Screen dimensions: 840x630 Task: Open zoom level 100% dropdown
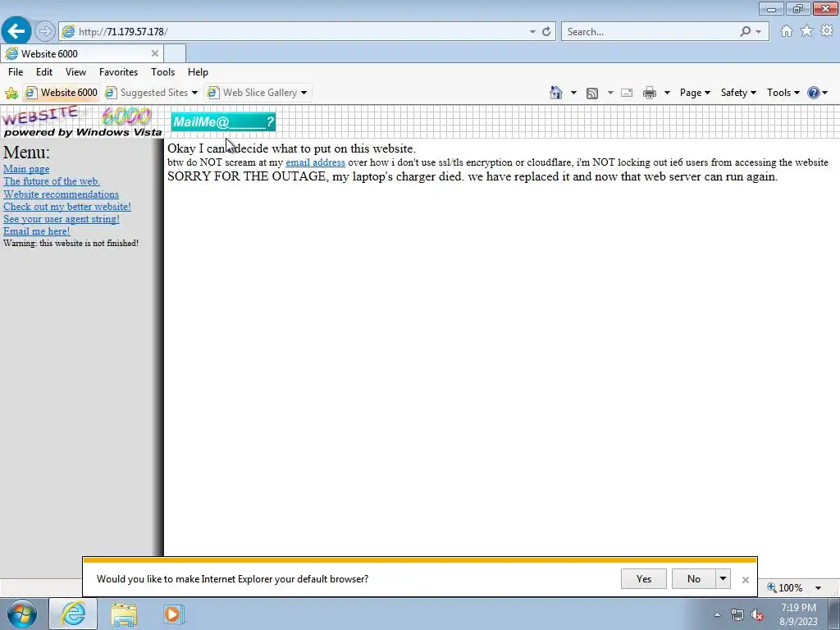click(818, 587)
